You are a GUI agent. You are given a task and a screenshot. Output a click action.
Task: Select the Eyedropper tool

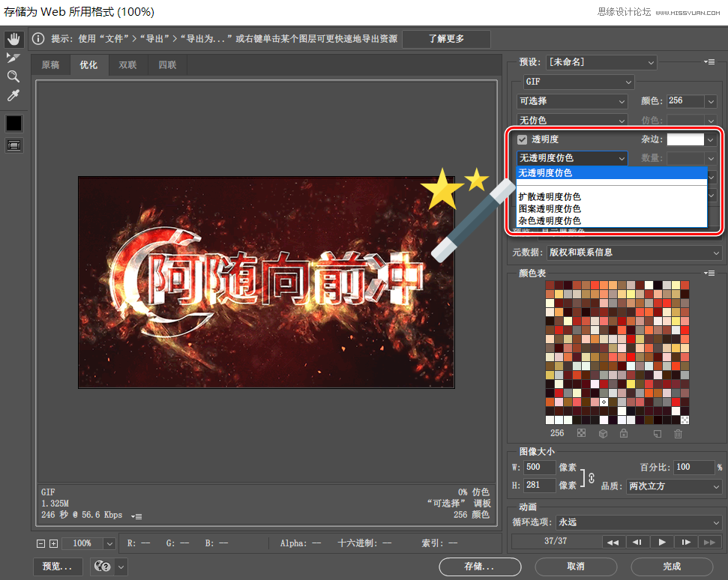pos(13,95)
